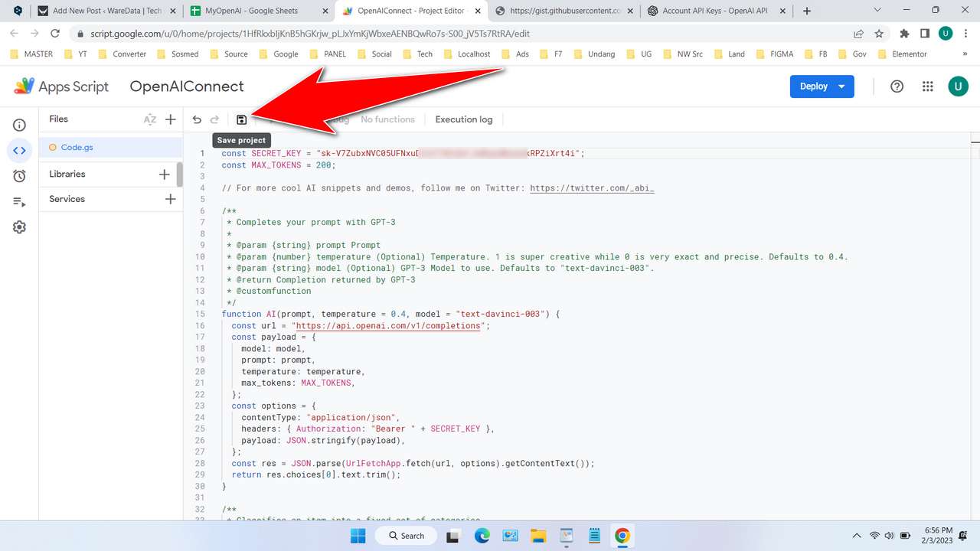Click the browser address bar
The height and width of the screenshot is (551, 980).
[x=306, y=34]
